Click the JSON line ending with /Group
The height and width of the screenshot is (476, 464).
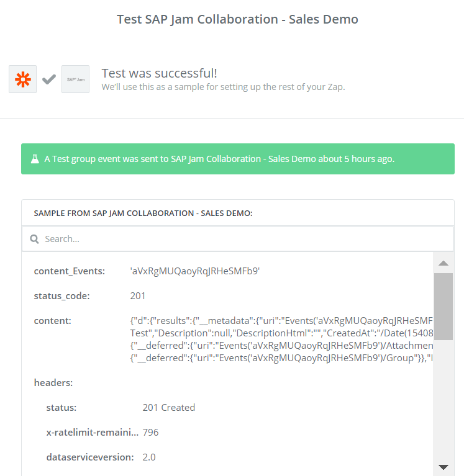tap(281, 358)
